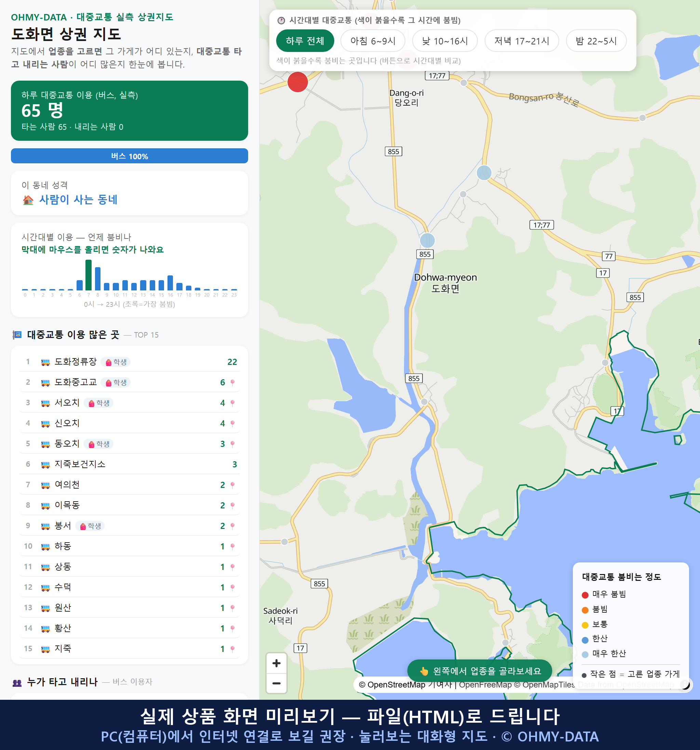Select the 황산 stop name
700x750 pixels.
[x=63, y=628]
